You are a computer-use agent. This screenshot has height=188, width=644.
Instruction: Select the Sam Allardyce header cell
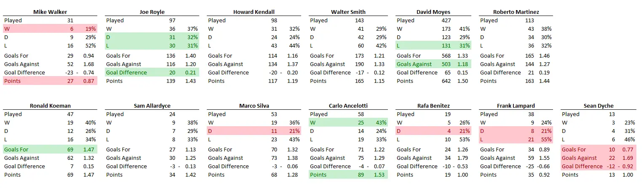(x=152, y=106)
